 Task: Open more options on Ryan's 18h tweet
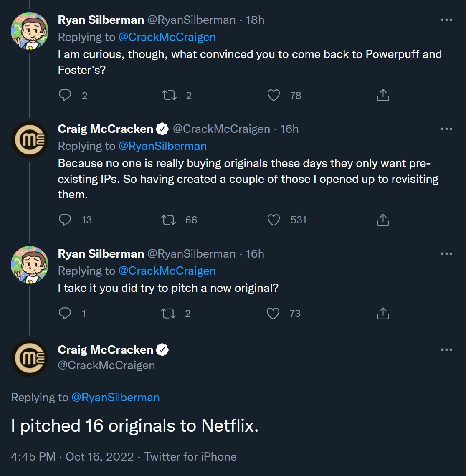(x=446, y=20)
